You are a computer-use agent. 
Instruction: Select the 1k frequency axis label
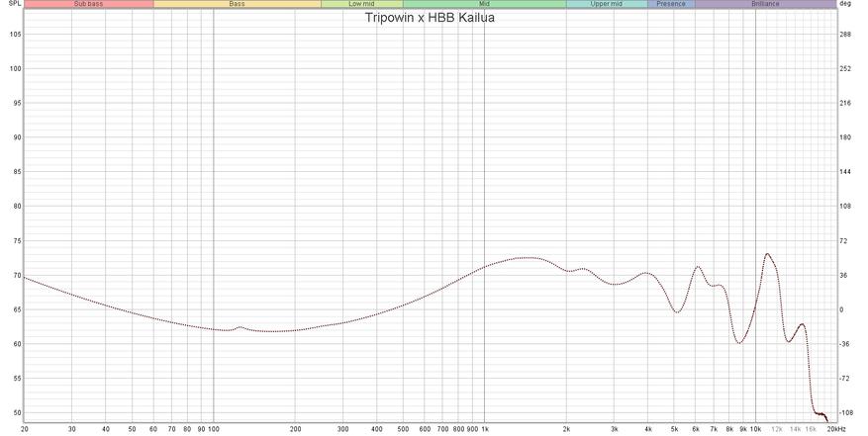point(485,429)
